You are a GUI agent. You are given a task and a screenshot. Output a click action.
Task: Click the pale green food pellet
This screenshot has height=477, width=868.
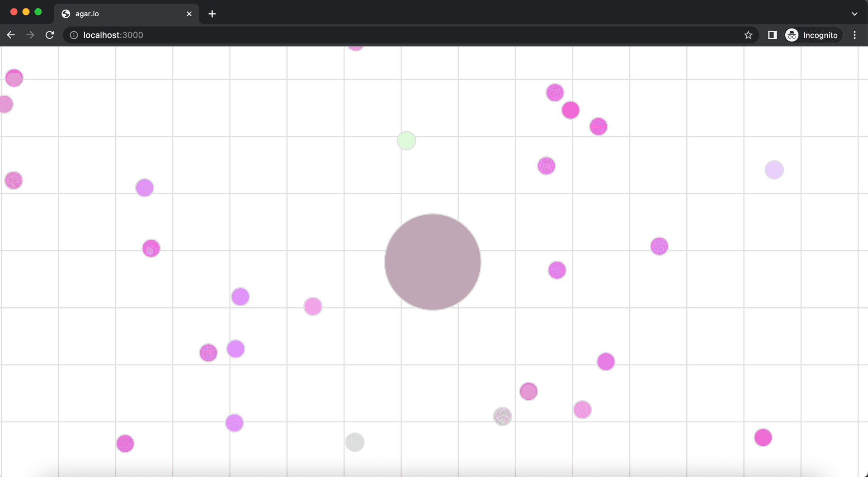point(406,141)
